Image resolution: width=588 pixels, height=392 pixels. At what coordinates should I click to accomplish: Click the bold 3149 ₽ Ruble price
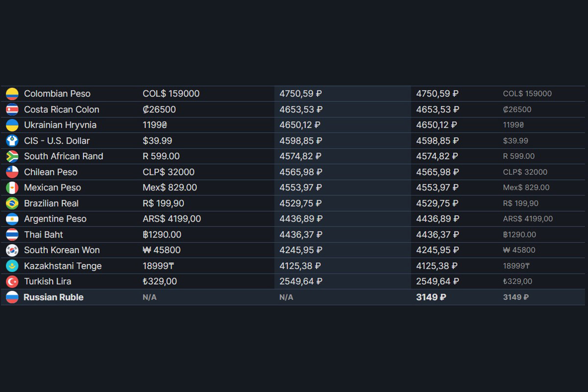tap(431, 297)
